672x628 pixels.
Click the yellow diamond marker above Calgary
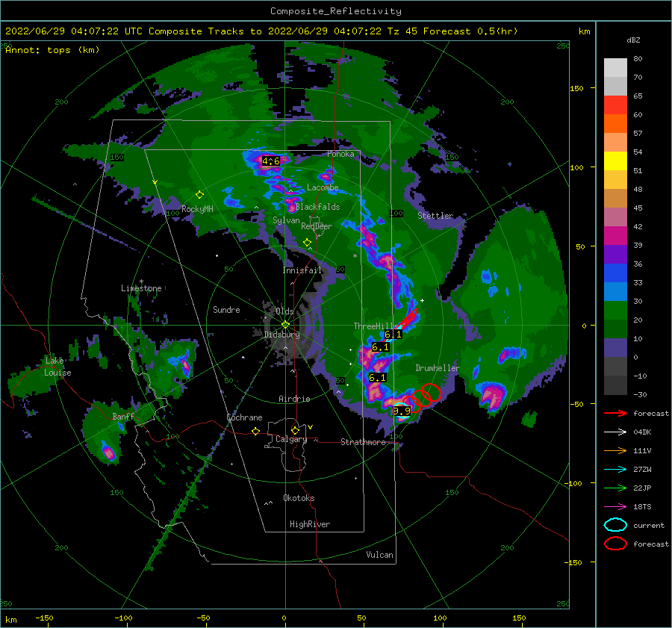click(295, 430)
